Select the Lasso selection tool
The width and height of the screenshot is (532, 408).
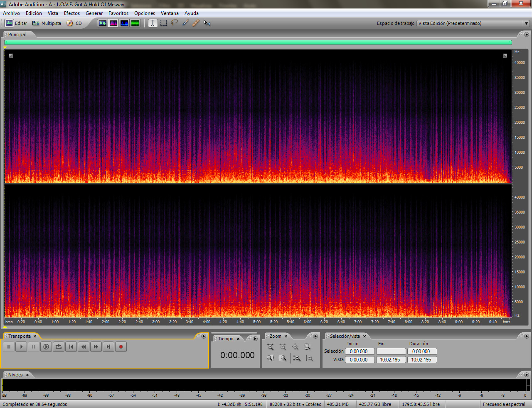175,23
